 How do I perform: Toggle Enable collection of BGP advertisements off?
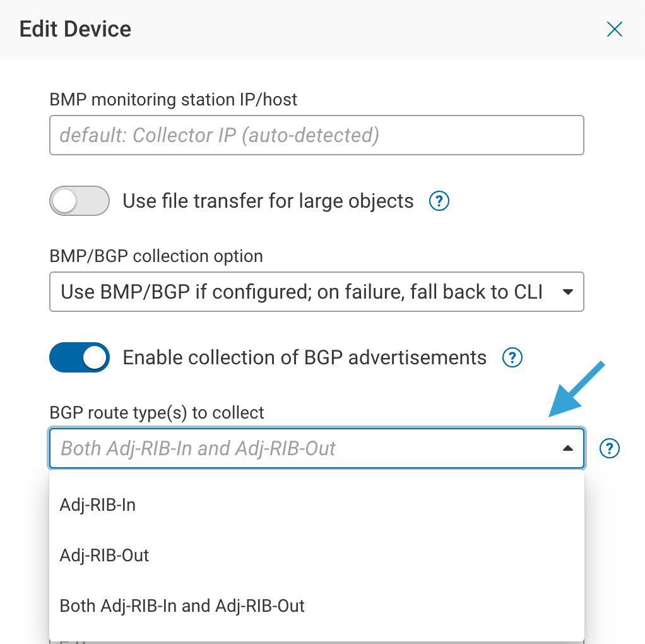79,357
